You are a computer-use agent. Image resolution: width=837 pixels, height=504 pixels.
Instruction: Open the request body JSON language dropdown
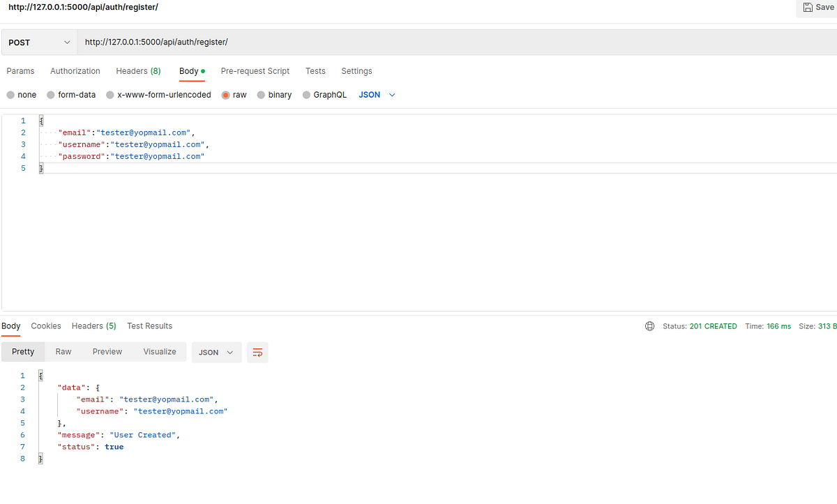coord(377,94)
